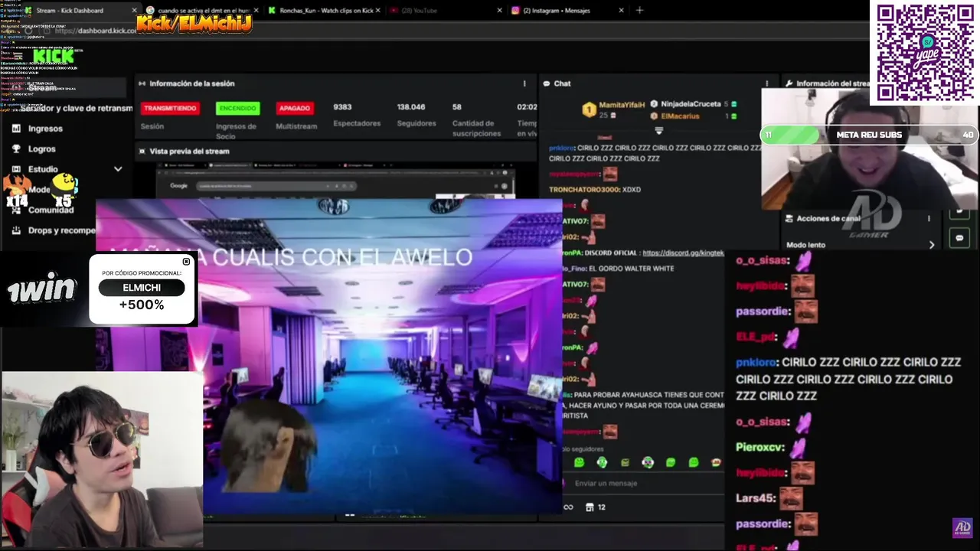Click the Enviar un mensaje chat input
Image resolution: width=980 pixels, height=551 pixels.
(642, 483)
